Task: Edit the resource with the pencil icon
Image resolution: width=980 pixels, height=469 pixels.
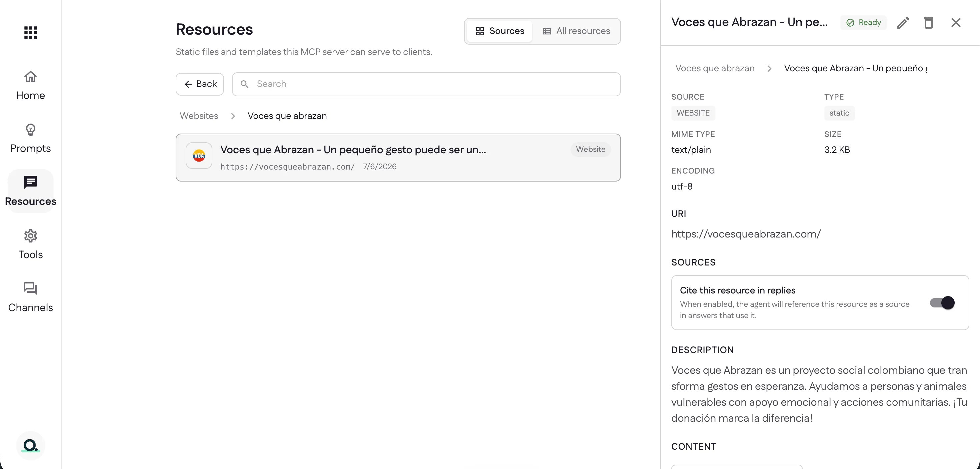Action: pos(903,23)
